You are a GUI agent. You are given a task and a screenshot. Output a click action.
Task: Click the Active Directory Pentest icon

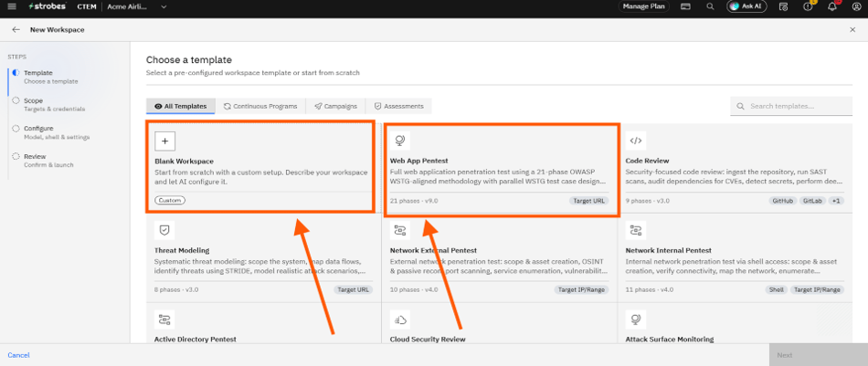165,319
